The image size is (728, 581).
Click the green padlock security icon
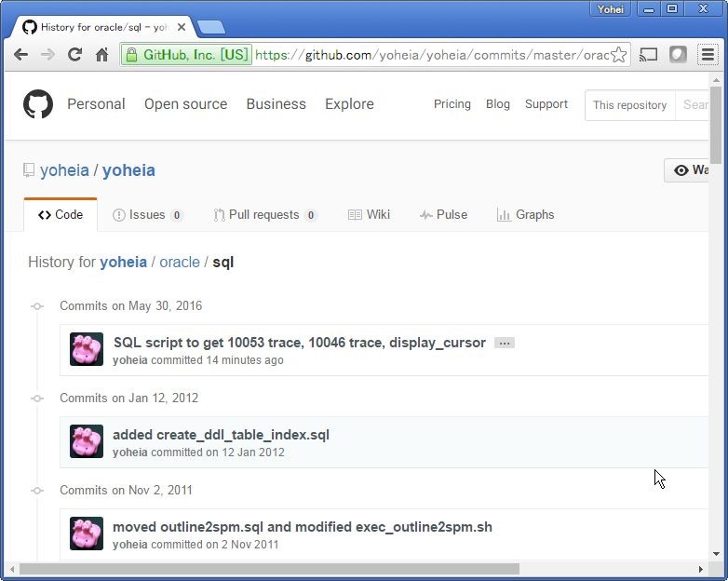(132, 55)
